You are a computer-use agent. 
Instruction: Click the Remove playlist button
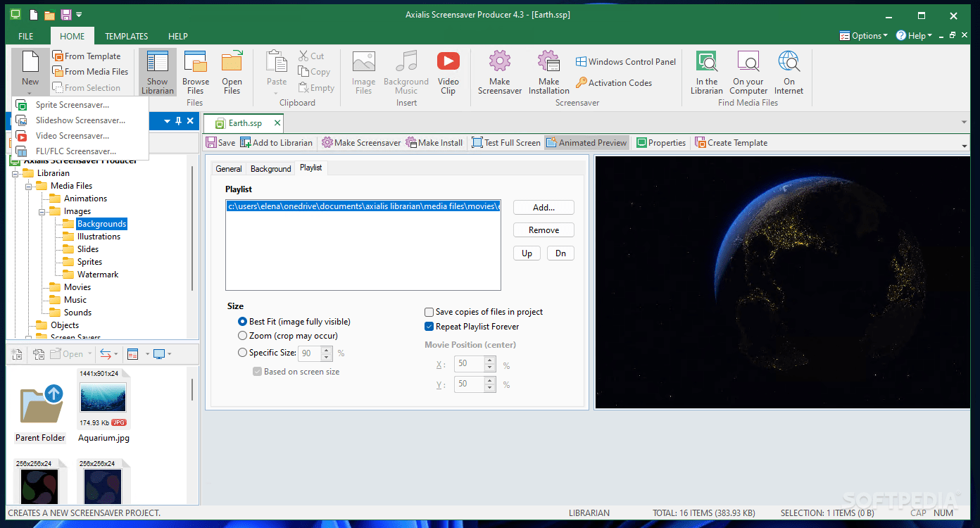pyautogui.click(x=544, y=230)
